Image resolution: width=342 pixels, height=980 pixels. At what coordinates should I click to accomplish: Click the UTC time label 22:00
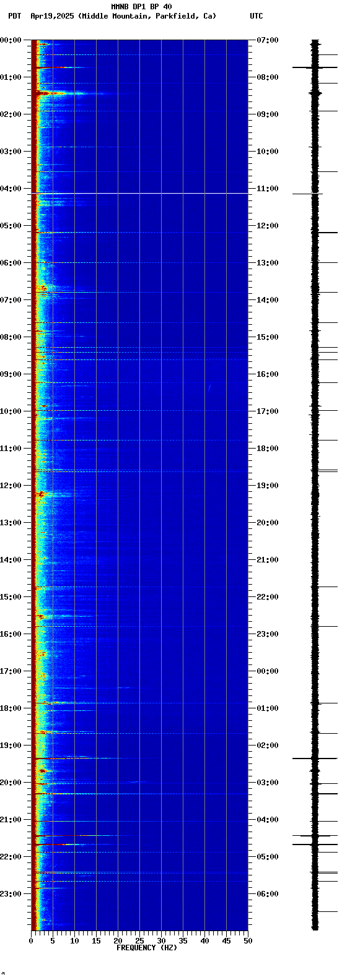(x=268, y=597)
